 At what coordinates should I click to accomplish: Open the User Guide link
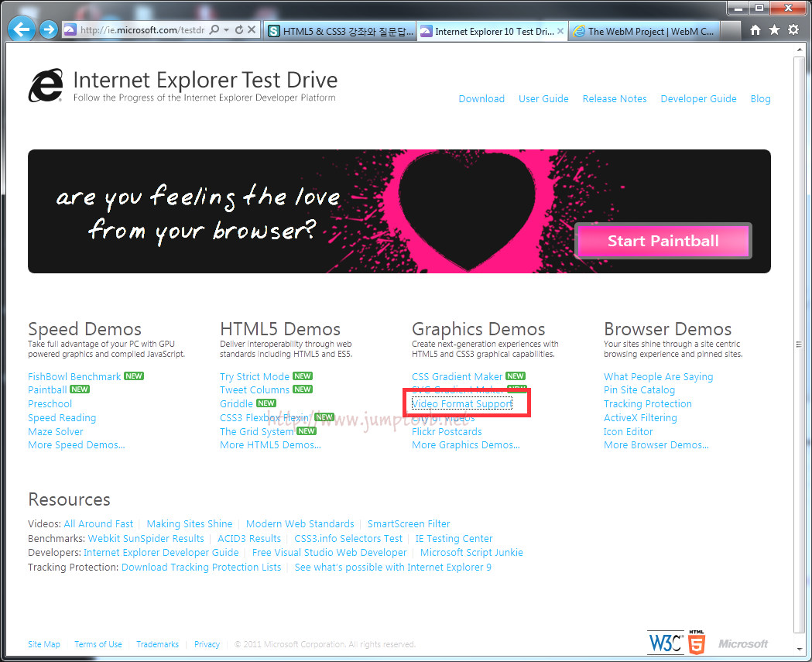pyautogui.click(x=543, y=98)
